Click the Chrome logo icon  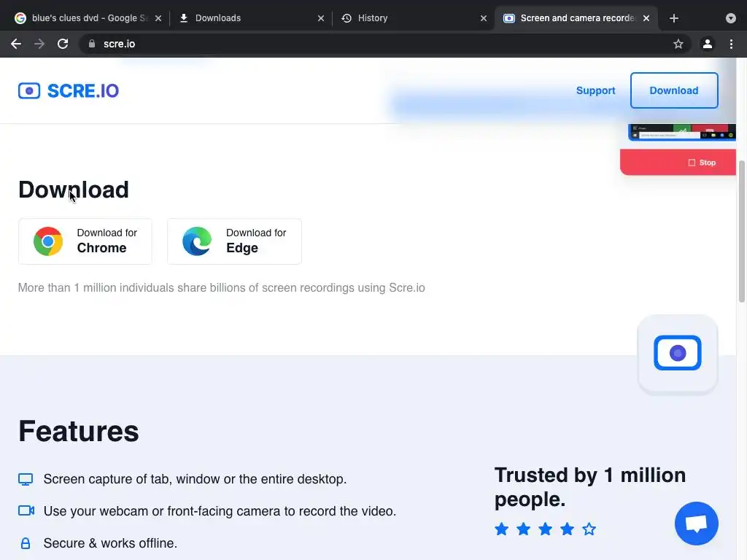tap(48, 241)
